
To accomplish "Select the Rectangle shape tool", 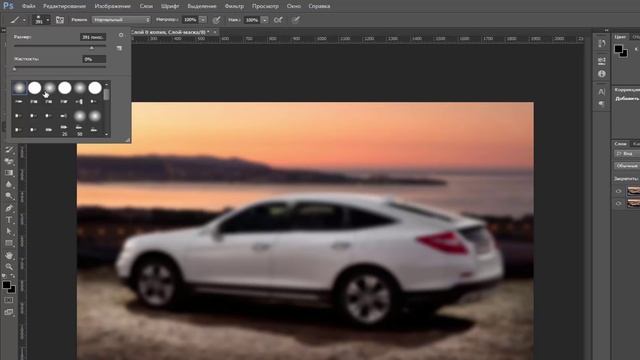I will pyautogui.click(x=9, y=243).
